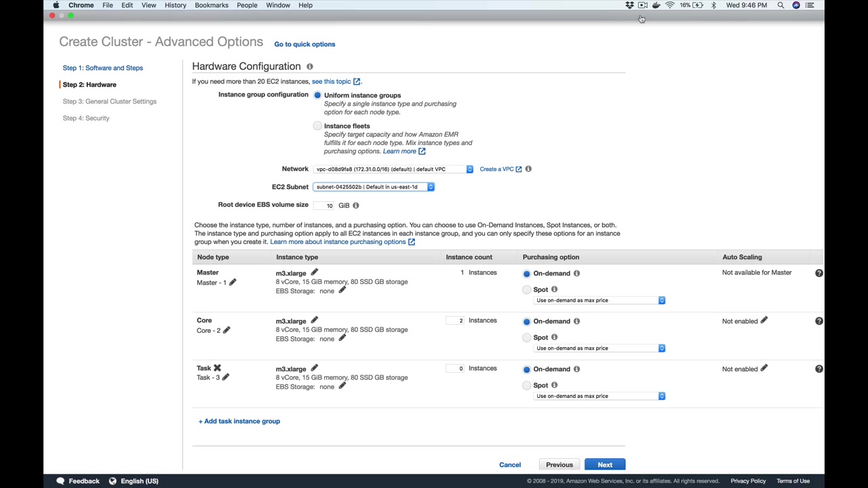The image size is (868, 488).
Task: Select Uniform instance groups option
Action: pyautogui.click(x=317, y=96)
